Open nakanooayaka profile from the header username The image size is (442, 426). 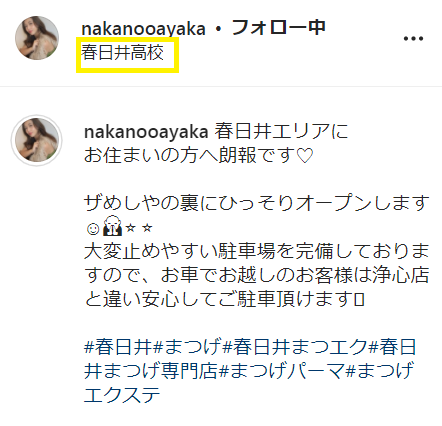[143, 28]
